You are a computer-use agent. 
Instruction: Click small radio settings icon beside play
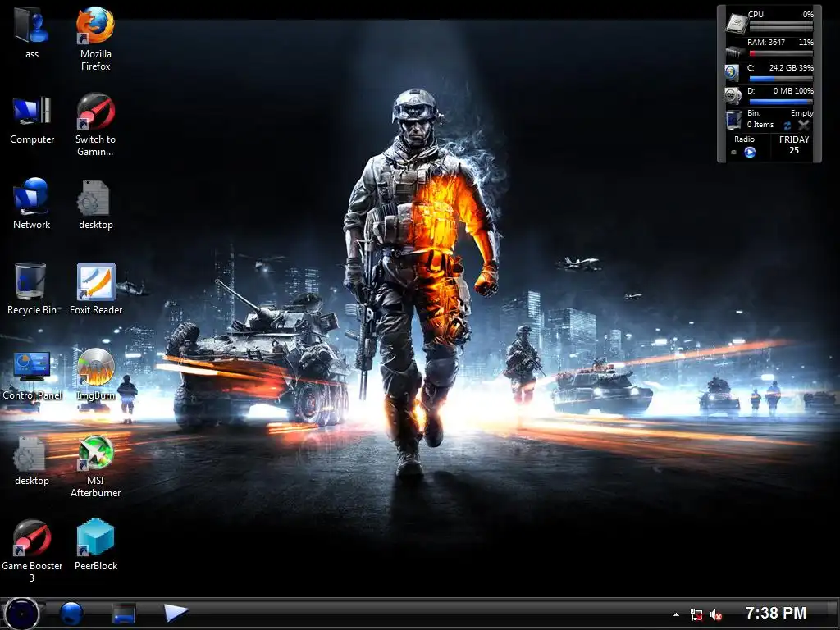tap(734, 153)
